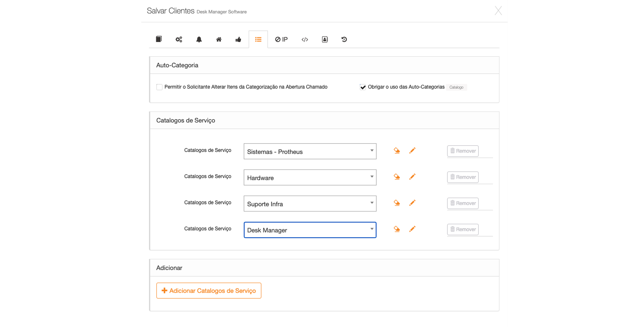Open the thumbs-up tab
Image resolution: width=644 pixels, height=328 pixels.
pyautogui.click(x=238, y=40)
